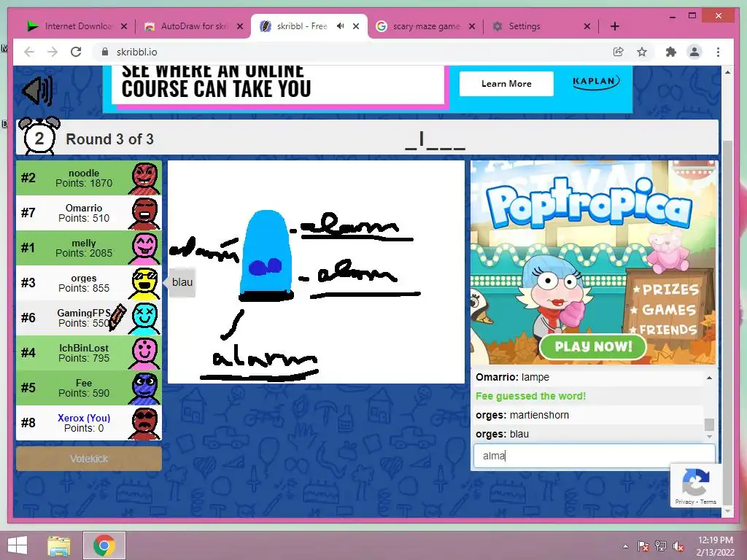Click the site lock security icon

click(105, 52)
